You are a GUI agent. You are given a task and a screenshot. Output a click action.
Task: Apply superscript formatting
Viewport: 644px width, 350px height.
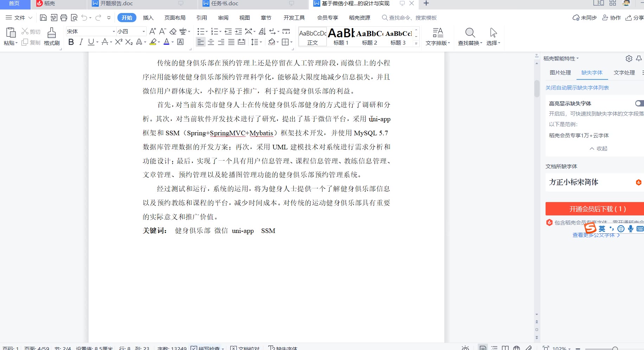coord(119,42)
